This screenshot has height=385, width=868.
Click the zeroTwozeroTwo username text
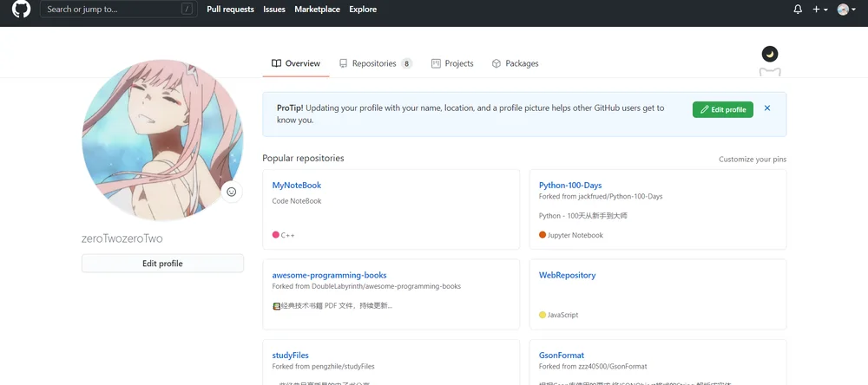[122, 238]
